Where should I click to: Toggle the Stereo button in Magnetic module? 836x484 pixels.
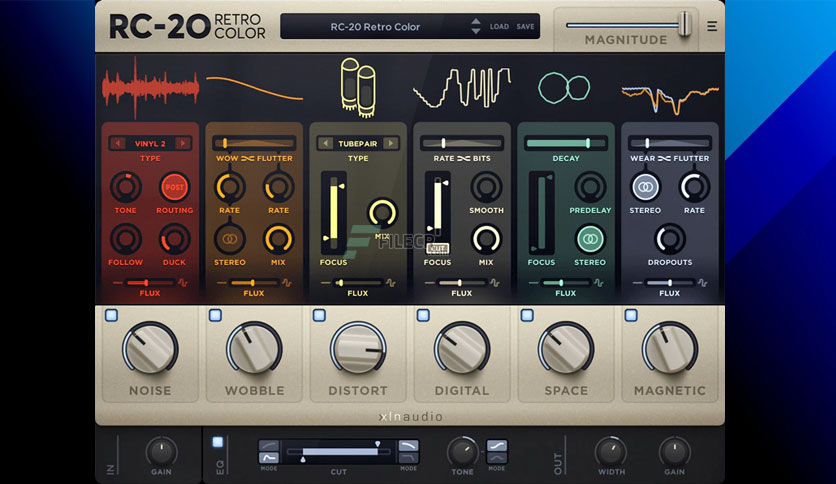tap(645, 187)
